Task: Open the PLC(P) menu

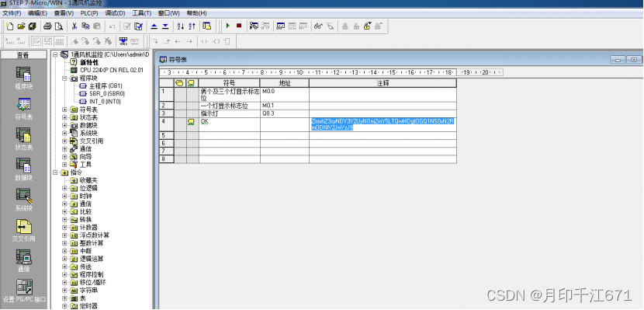Action: (x=89, y=13)
